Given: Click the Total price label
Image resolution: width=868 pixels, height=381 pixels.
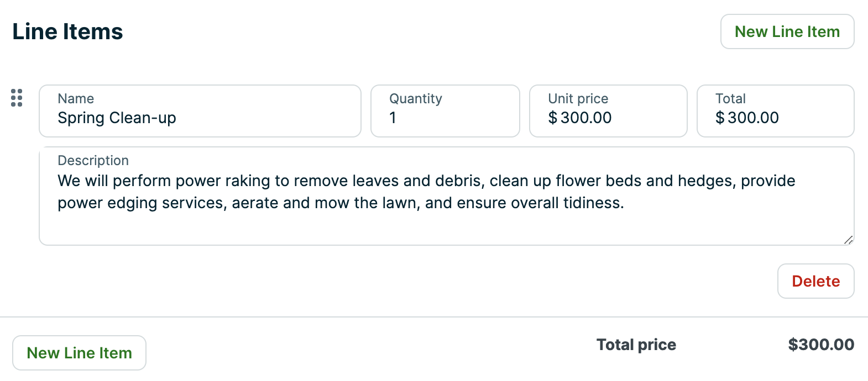Looking at the screenshot, I should [636, 345].
